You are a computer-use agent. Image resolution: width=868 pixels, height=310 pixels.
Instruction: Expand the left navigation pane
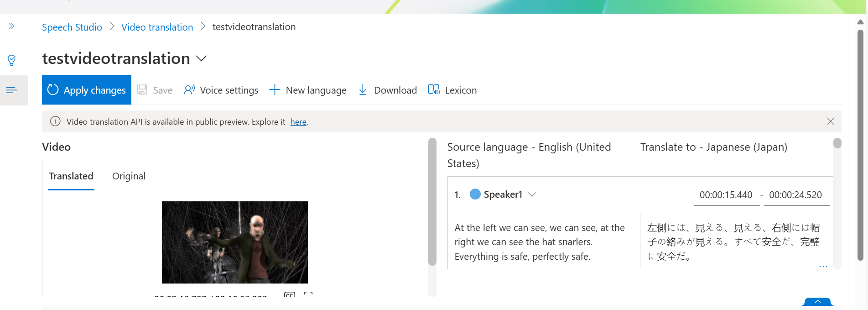pos(12,26)
